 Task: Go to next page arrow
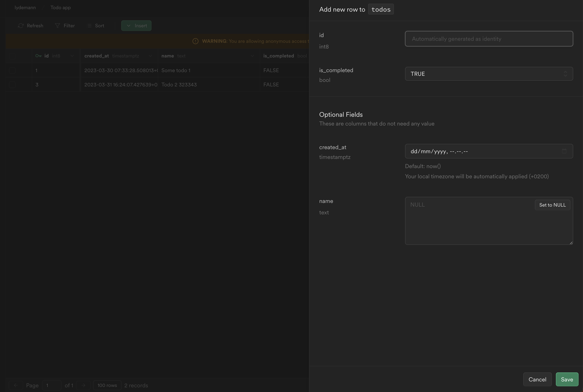click(83, 385)
